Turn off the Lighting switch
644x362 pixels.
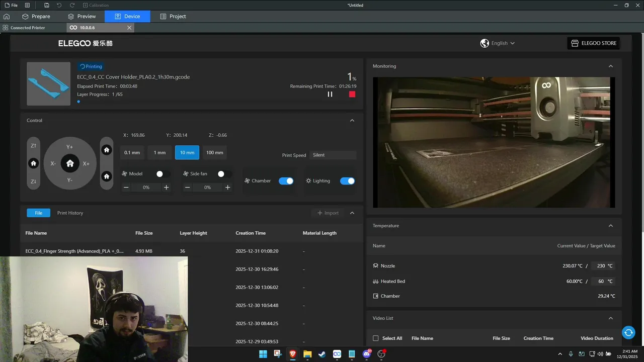(x=348, y=181)
